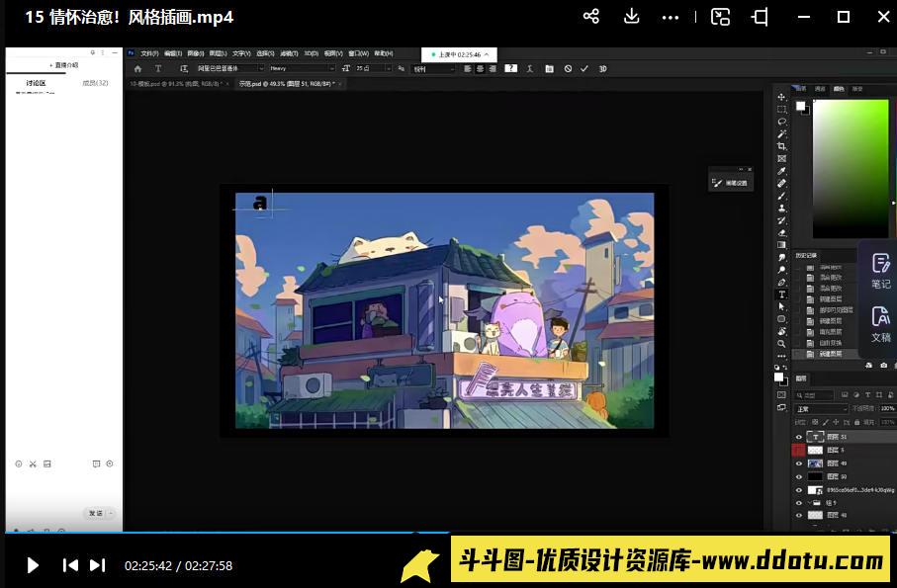897x588 pixels.
Task: Select the Eraser tool
Action: tap(781, 232)
